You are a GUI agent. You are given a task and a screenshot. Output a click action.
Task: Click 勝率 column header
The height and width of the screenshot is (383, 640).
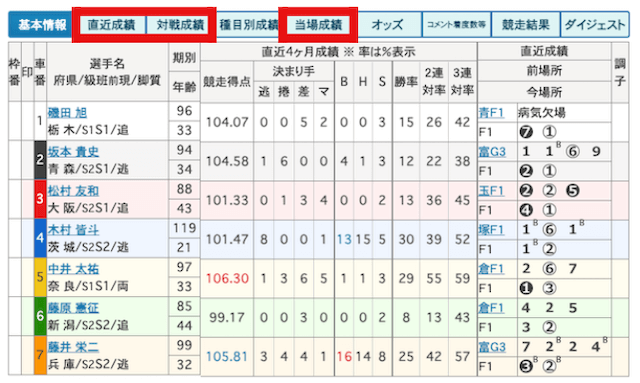[x=406, y=82]
